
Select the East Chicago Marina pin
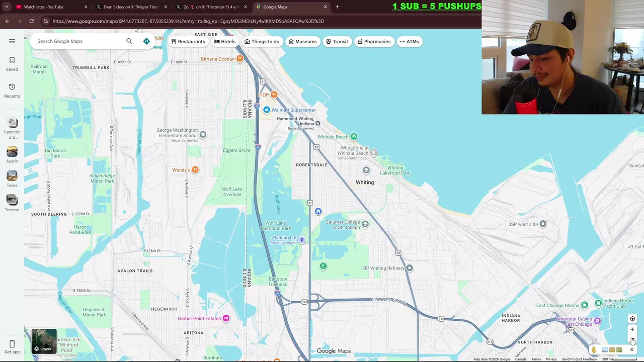(584, 305)
